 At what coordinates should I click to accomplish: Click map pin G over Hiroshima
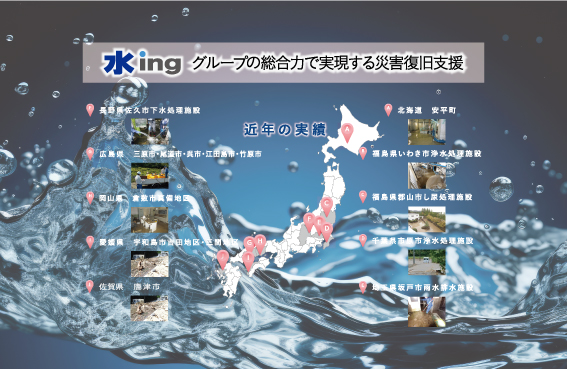[x=249, y=245]
